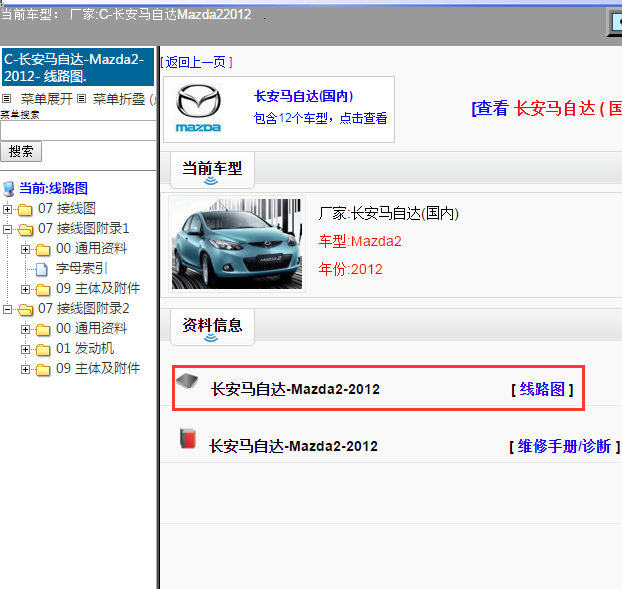Click the 菜单展开 list icon
The height and width of the screenshot is (589, 622).
pos(6,98)
